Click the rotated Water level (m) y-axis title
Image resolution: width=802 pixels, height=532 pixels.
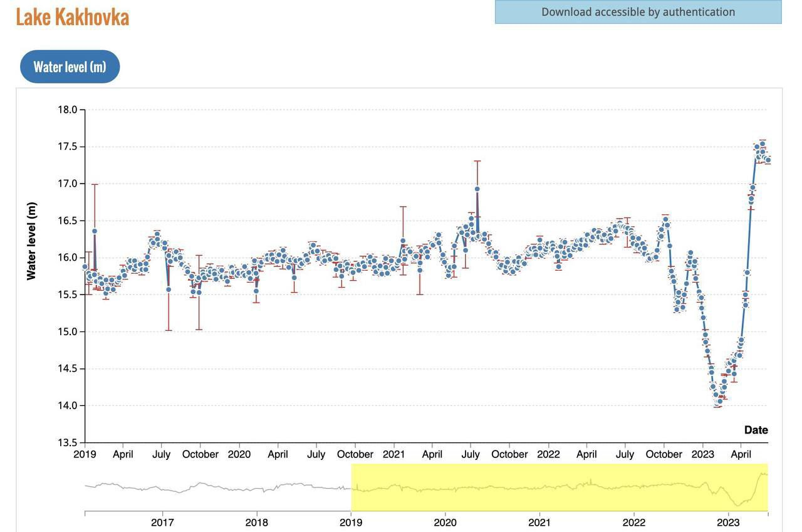[31, 241]
